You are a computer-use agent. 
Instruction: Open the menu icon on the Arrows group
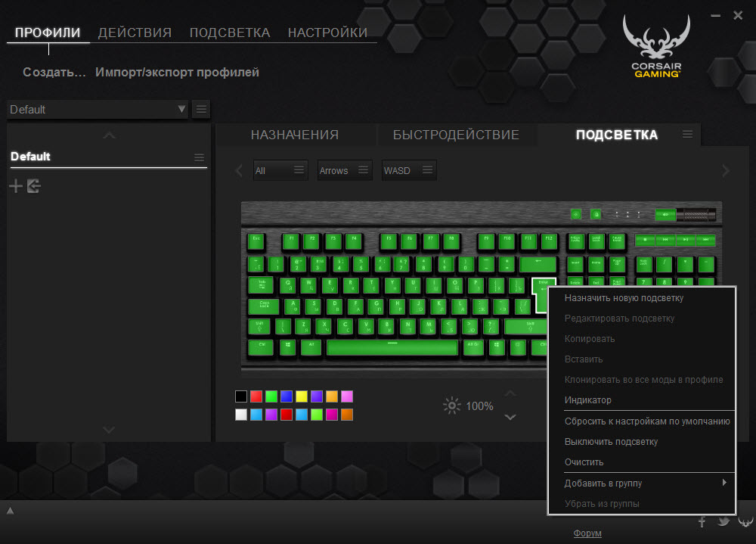click(364, 170)
